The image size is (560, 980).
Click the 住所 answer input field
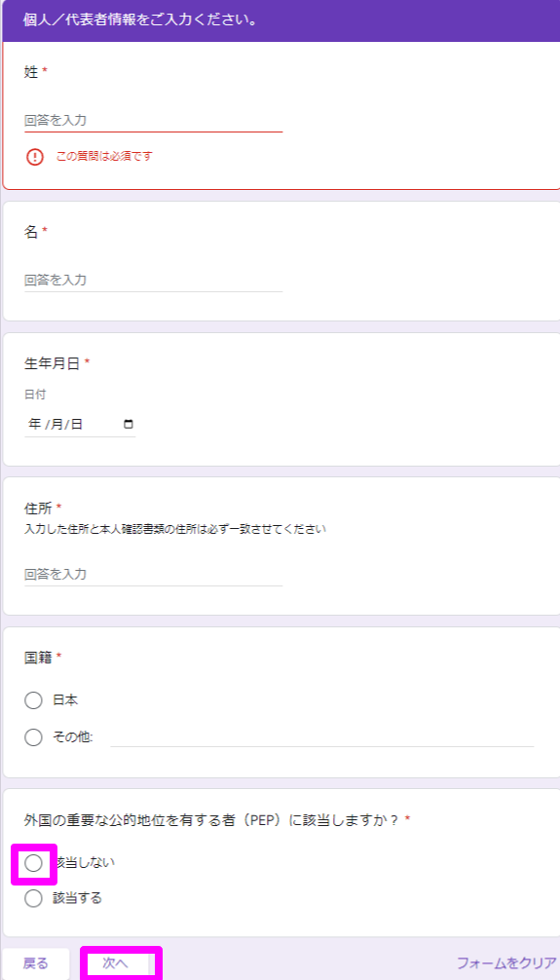point(153,574)
